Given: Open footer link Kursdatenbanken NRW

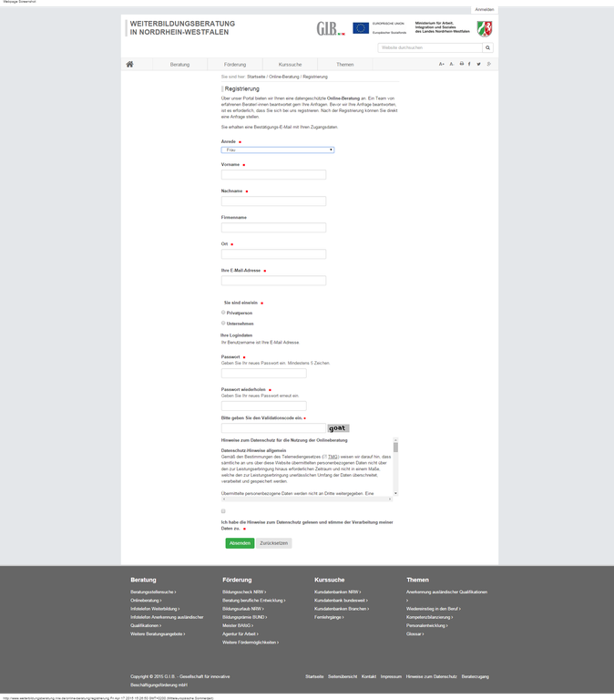Looking at the screenshot, I should point(338,592).
